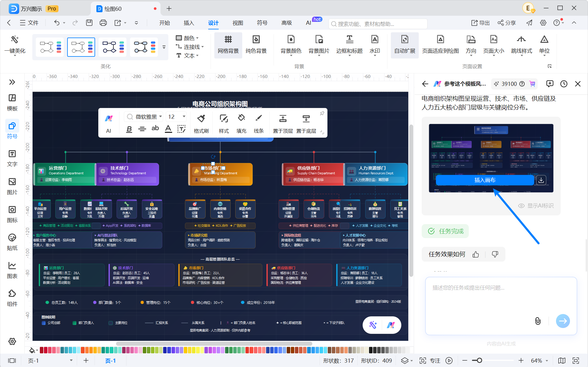Viewport: 588px width, 367px height.
Task: Click the 导出 export button
Action: pyautogui.click(x=480, y=23)
